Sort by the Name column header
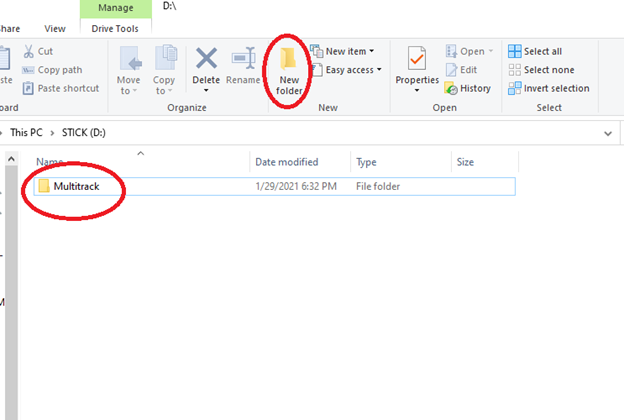Screen dimensions: 624x420 tap(140, 162)
